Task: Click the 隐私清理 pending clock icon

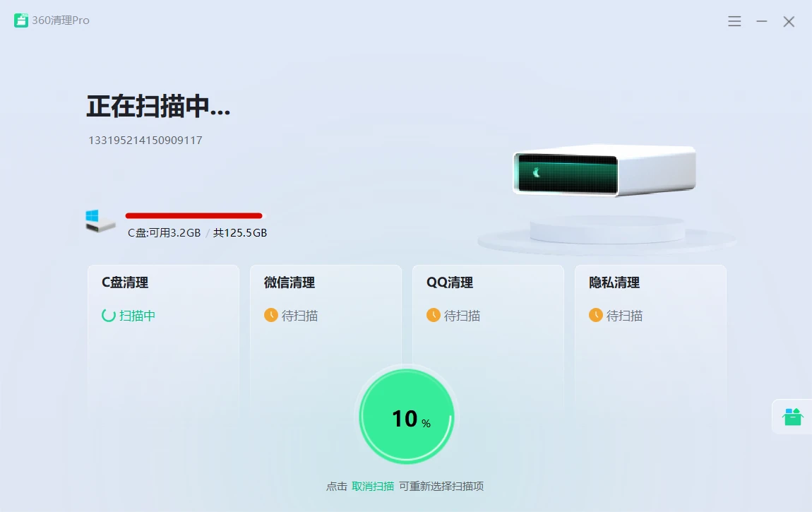Action: pos(596,315)
